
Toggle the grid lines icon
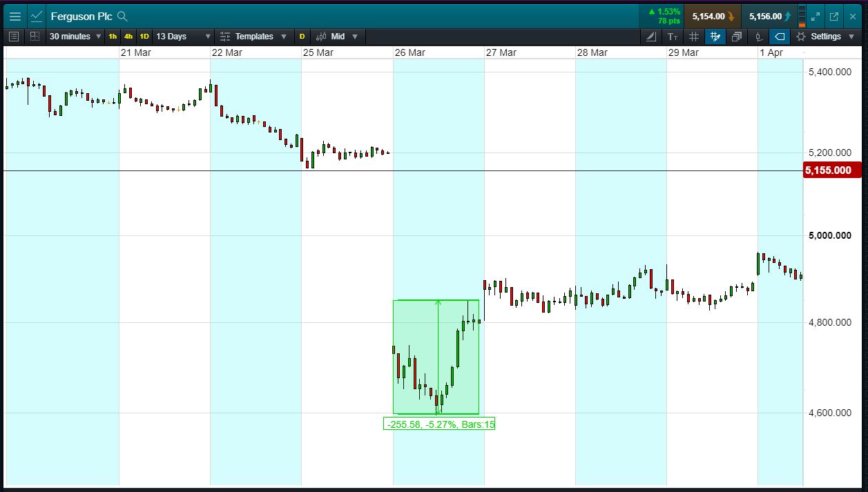click(x=694, y=37)
